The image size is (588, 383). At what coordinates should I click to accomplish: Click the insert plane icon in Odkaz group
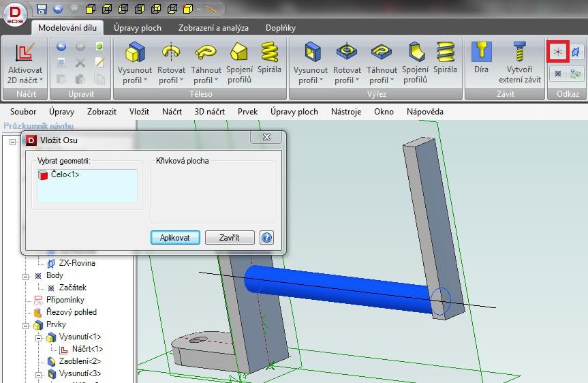(576, 52)
